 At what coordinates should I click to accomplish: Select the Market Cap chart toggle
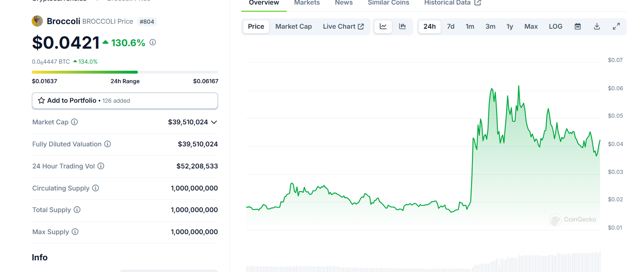point(294,26)
